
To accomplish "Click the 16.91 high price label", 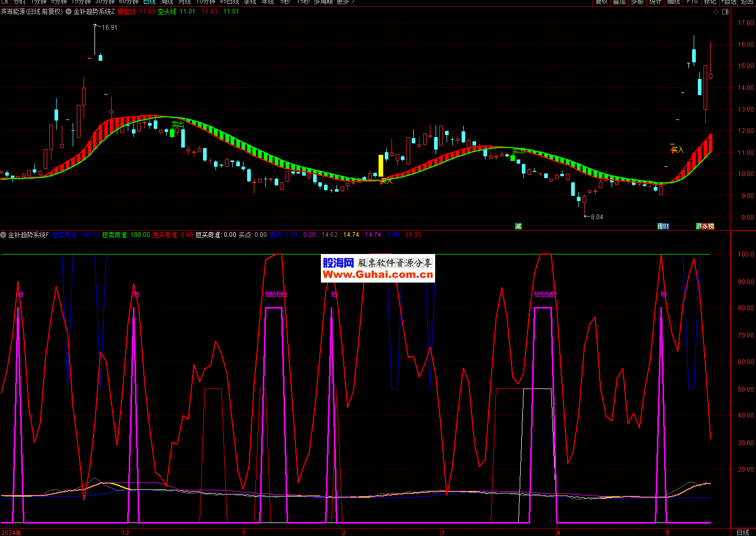I will [x=110, y=28].
